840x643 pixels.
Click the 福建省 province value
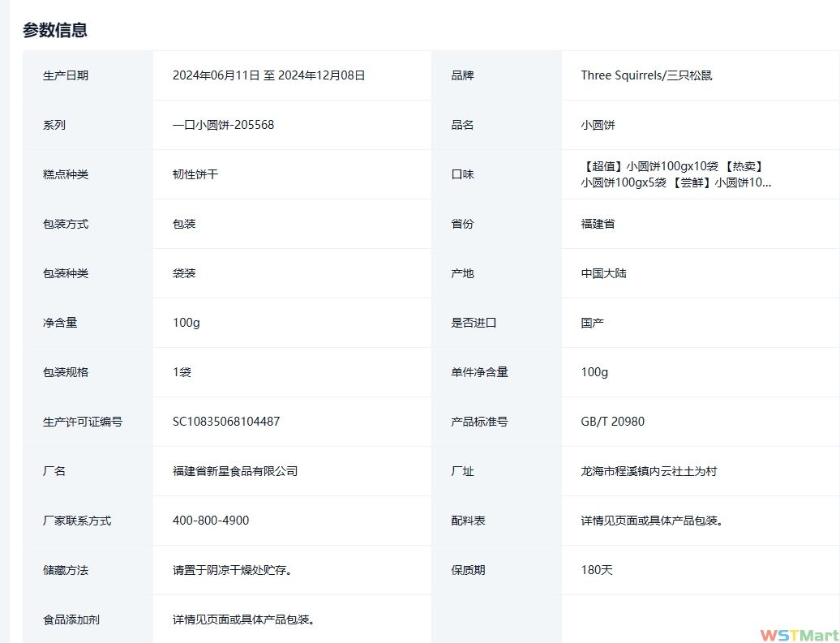click(x=598, y=224)
